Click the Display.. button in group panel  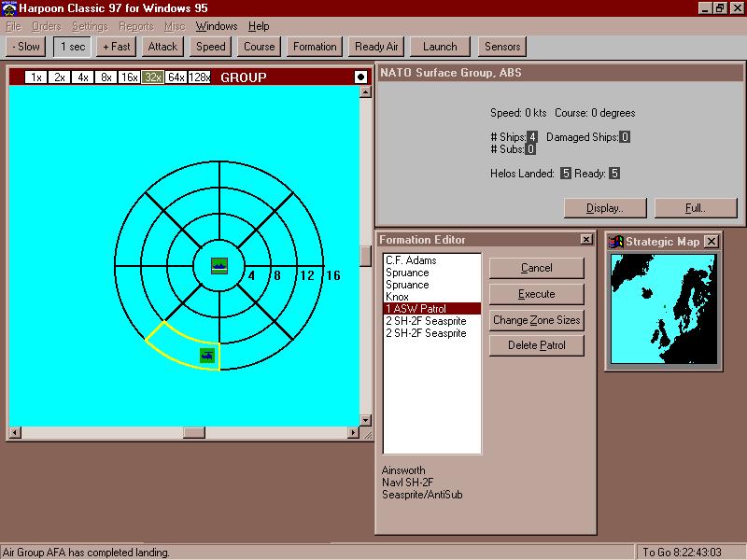(x=605, y=208)
